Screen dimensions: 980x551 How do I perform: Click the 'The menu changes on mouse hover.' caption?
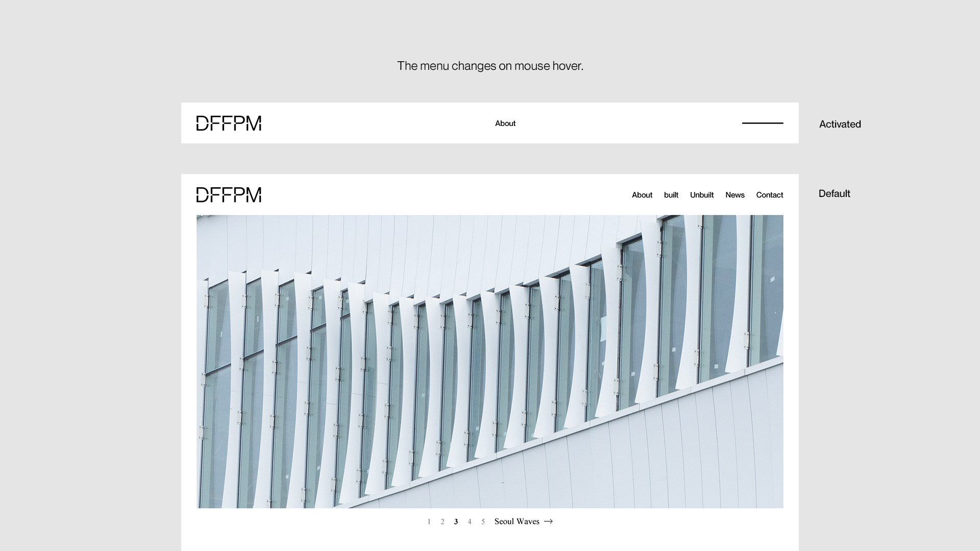click(x=490, y=66)
